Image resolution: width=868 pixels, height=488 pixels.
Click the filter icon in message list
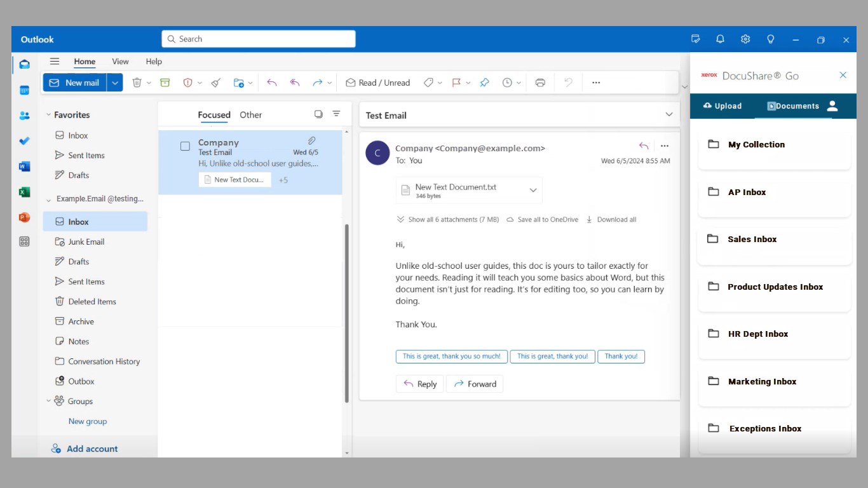[337, 114]
